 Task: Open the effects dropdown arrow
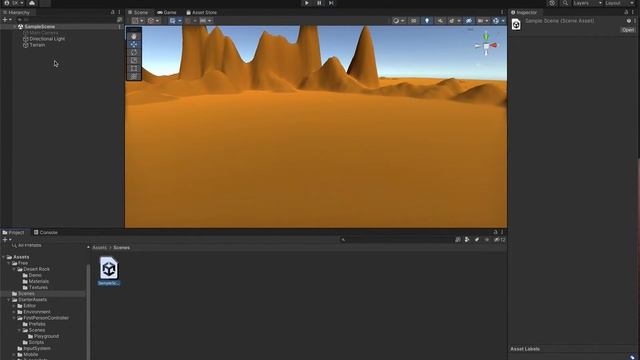coord(459,20)
